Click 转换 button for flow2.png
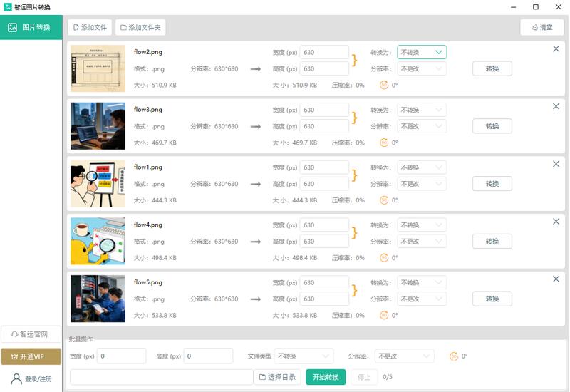 pyautogui.click(x=492, y=68)
